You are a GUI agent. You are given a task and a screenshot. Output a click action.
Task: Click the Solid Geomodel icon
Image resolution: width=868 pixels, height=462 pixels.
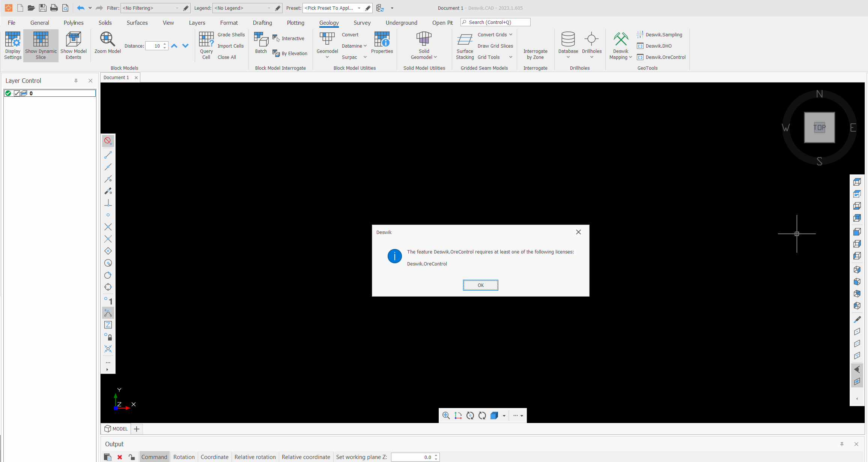(424, 39)
